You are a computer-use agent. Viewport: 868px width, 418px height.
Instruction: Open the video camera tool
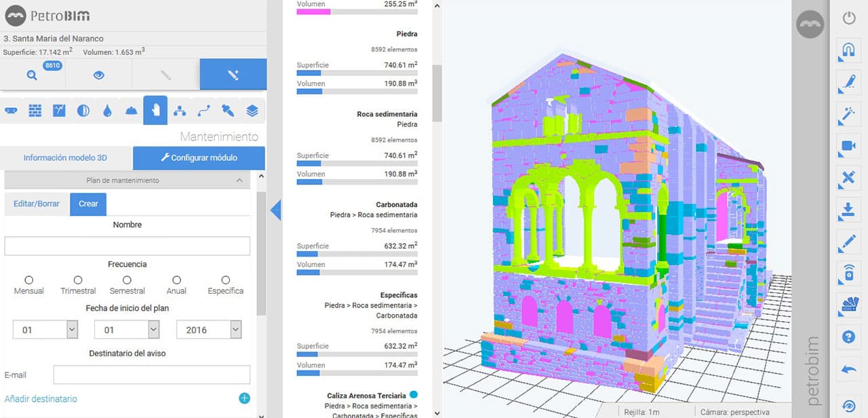849,145
